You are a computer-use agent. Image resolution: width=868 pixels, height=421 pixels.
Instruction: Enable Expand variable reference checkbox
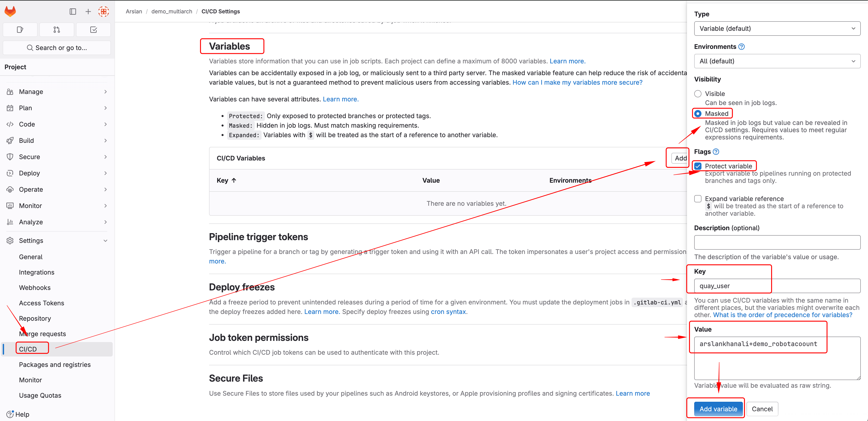pyautogui.click(x=697, y=199)
